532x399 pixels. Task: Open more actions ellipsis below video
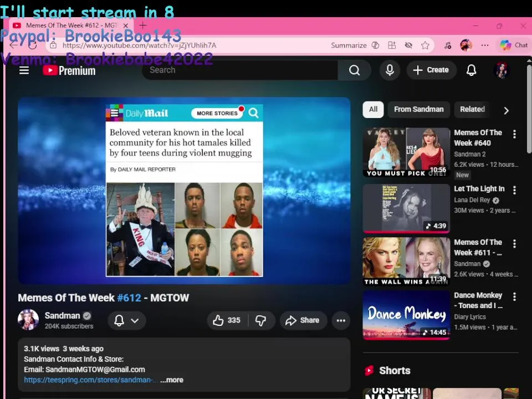(x=341, y=320)
